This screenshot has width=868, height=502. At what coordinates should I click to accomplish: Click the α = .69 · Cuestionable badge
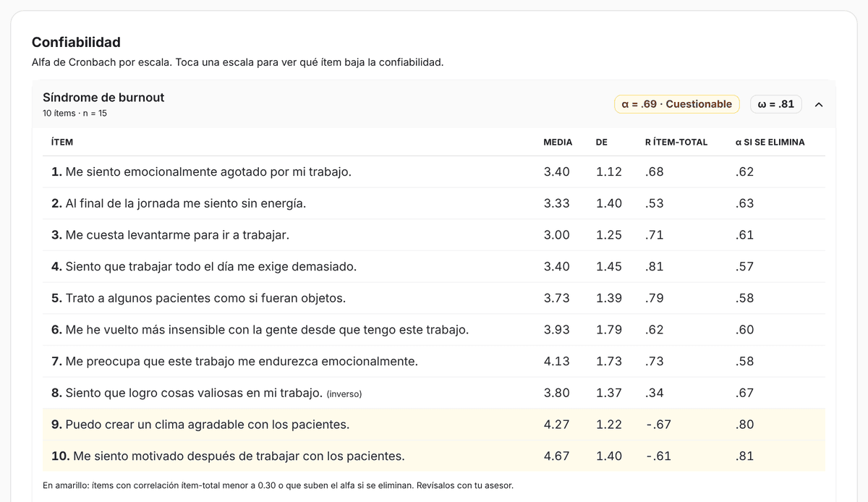[x=677, y=104]
